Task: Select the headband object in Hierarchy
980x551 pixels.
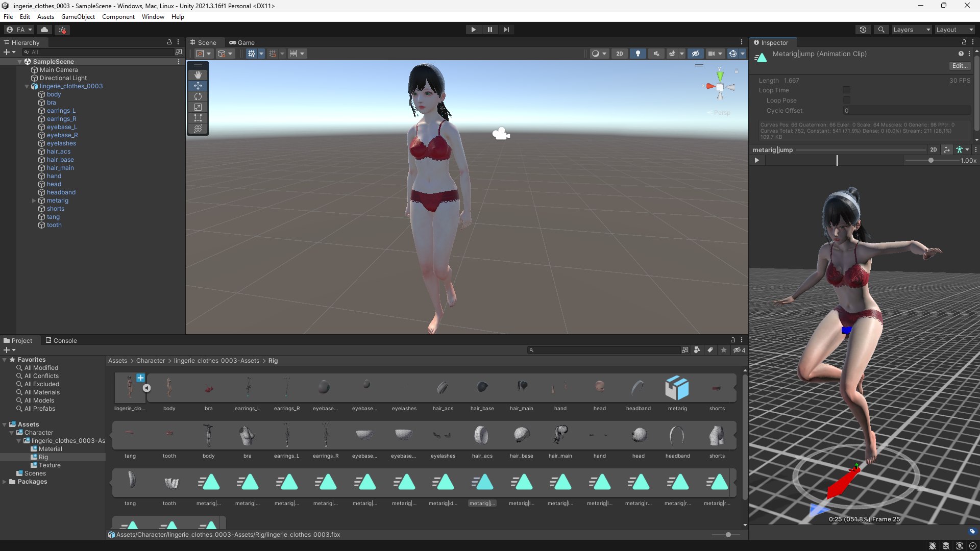Action: [x=61, y=192]
